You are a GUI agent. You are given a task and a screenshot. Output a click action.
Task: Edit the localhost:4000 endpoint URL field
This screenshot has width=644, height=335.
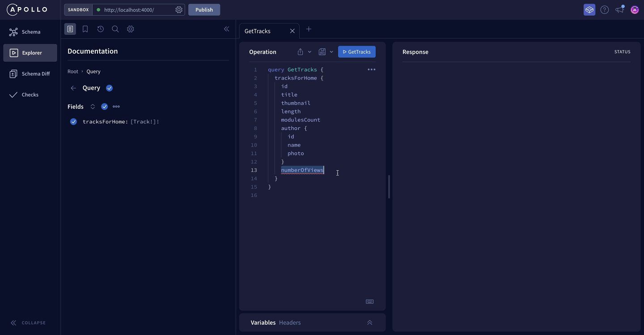coord(134,10)
